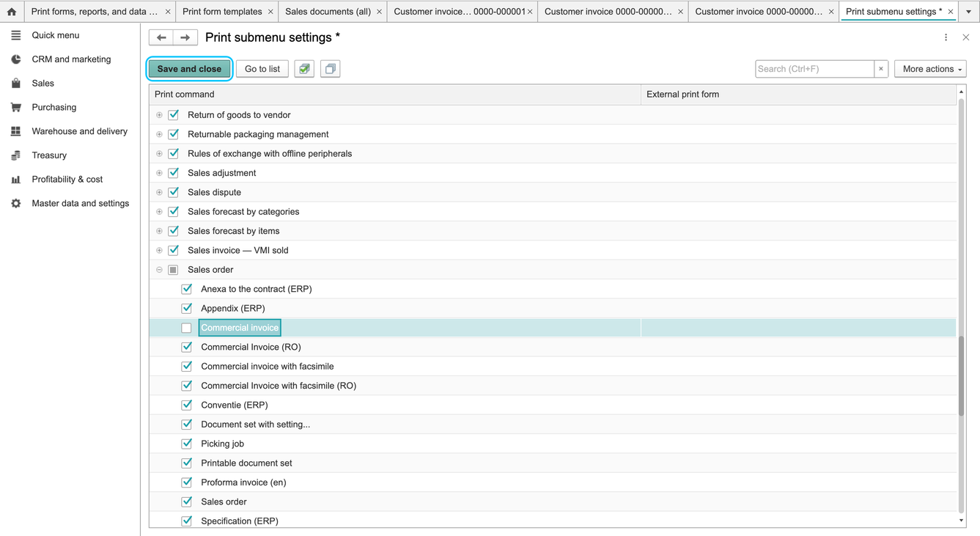Click the Treasury coins icon

pos(15,155)
